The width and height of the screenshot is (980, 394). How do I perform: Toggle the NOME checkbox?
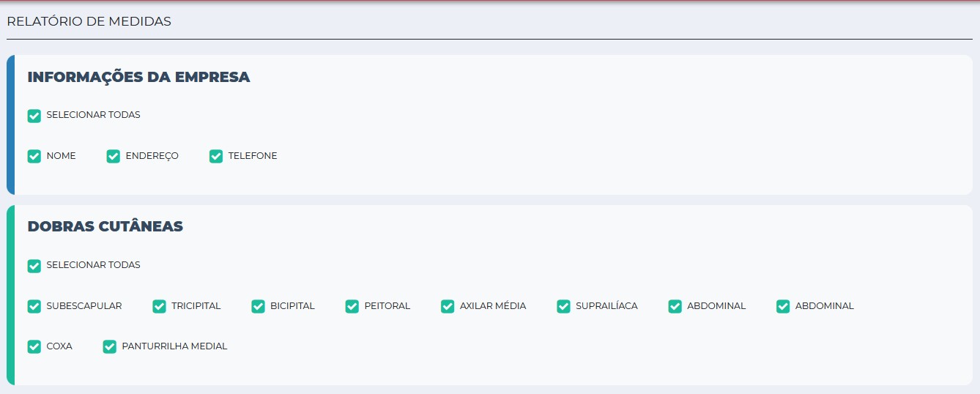pyautogui.click(x=34, y=156)
